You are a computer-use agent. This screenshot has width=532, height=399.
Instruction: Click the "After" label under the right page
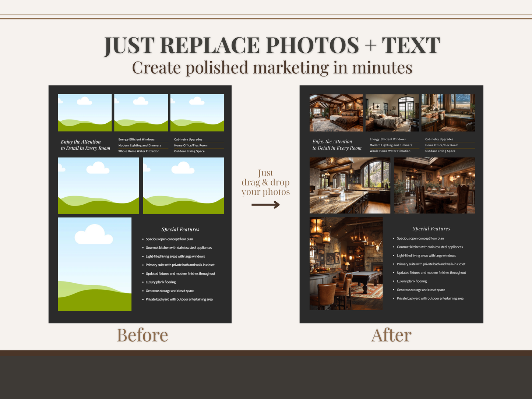[x=391, y=335]
